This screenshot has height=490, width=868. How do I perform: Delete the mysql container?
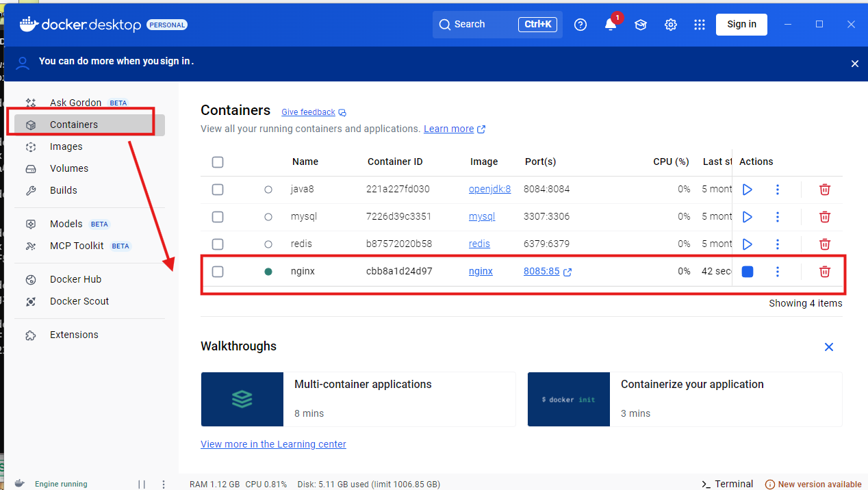click(825, 217)
